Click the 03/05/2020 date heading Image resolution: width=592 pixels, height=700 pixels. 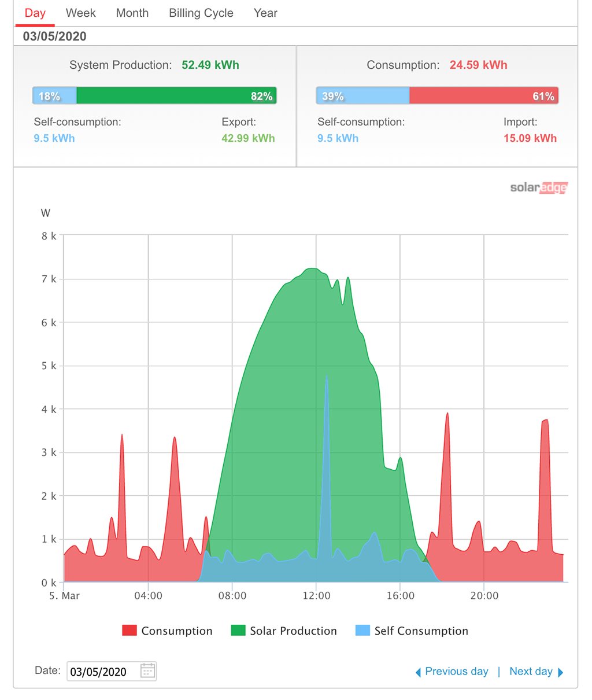55,36
